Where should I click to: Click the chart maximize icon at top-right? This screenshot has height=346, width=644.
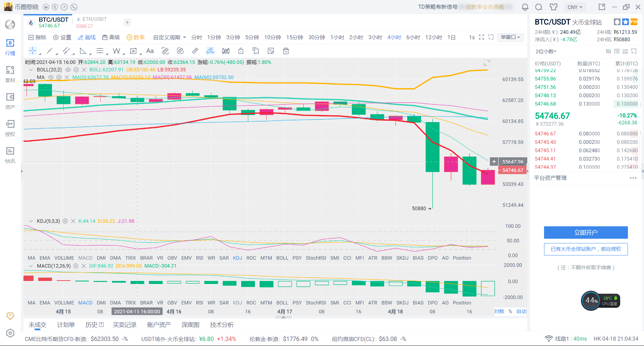pos(487,63)
